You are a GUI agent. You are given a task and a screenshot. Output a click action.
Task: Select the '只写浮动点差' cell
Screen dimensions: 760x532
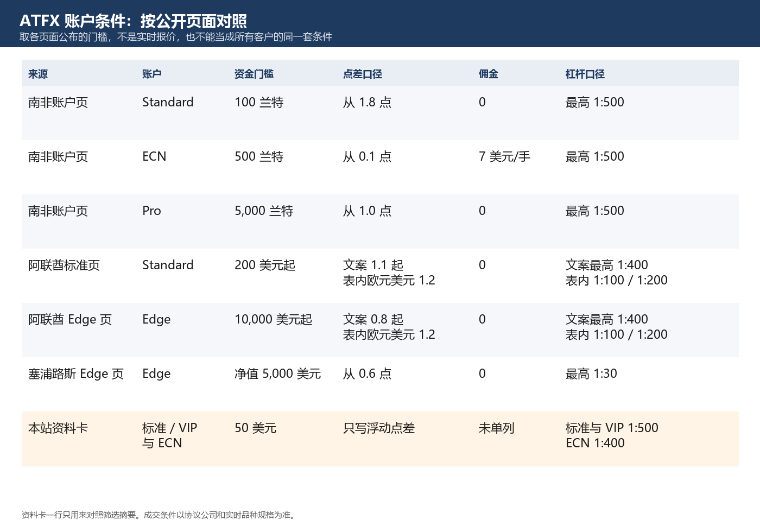pos(379,428)
